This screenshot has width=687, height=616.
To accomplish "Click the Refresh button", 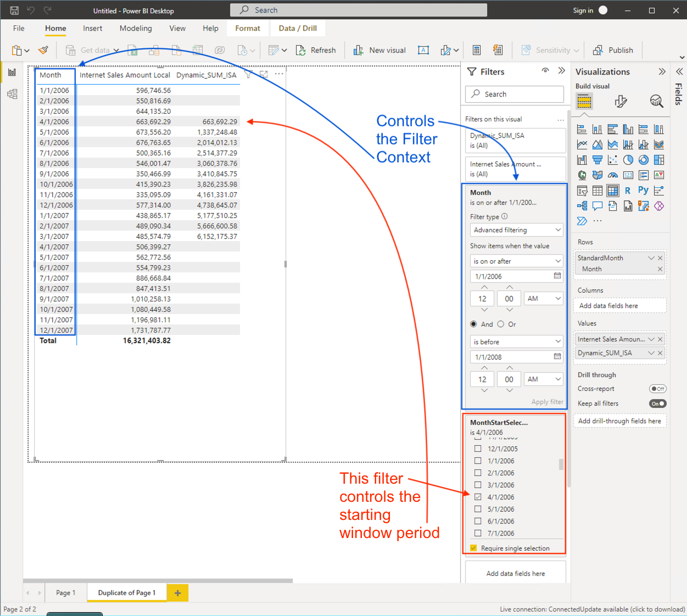I will (x=316, y=50).
